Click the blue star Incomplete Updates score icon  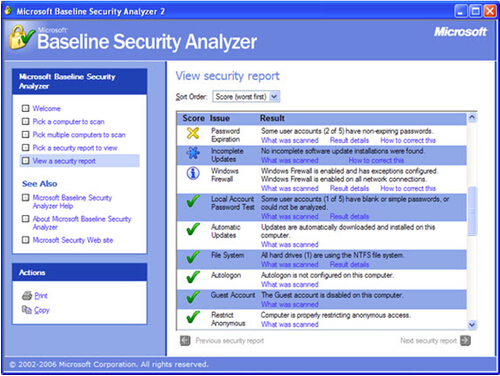[193, 153]
